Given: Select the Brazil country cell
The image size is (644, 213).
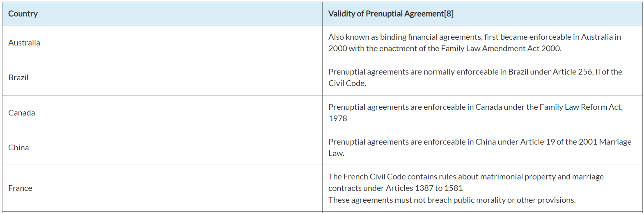Looking at the screenshot, I should click(18, 77).
